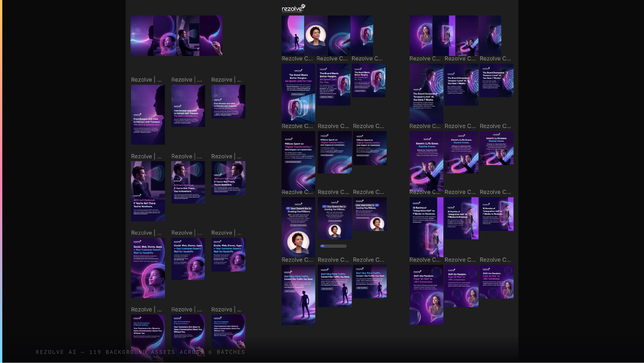Click 'Rezolve C...' label above short Shift the Mandate ad

(x=495, y=260)
